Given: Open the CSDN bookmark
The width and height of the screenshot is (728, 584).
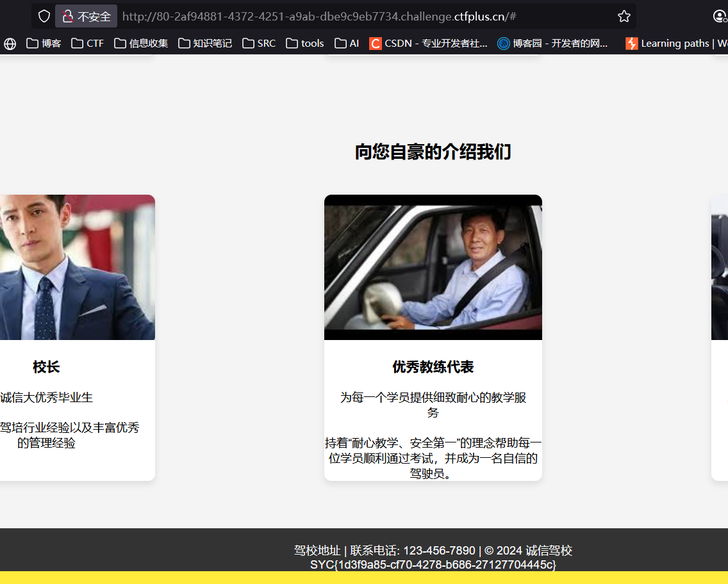Looking at the screenshot, I should (428, 44).
